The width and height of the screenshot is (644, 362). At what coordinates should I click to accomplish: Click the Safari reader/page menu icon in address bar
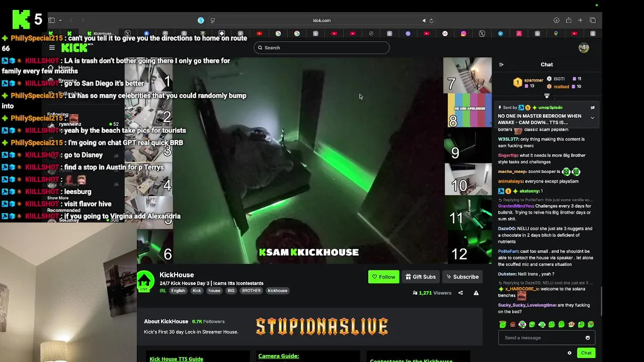pos(212,21)
